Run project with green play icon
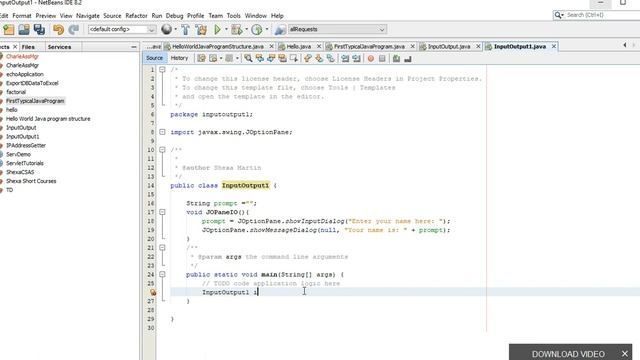This screenshot has width=640, height=360. 217,29
